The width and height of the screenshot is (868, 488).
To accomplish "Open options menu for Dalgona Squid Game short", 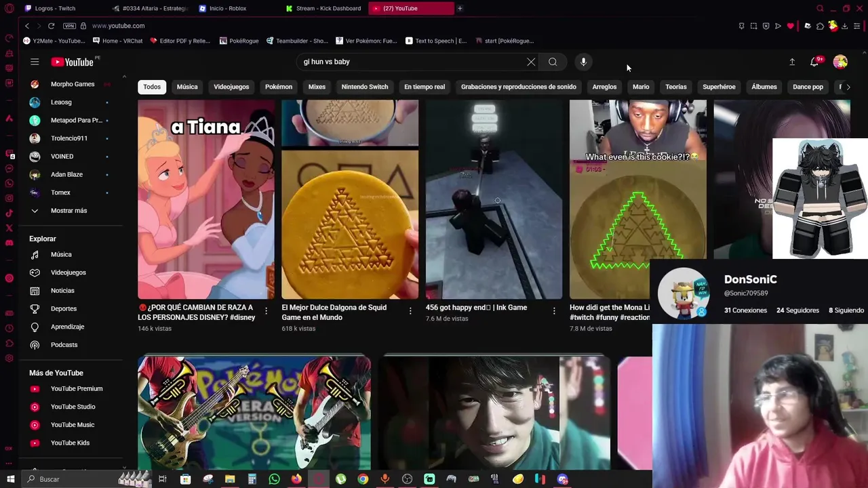I will 410,311.
